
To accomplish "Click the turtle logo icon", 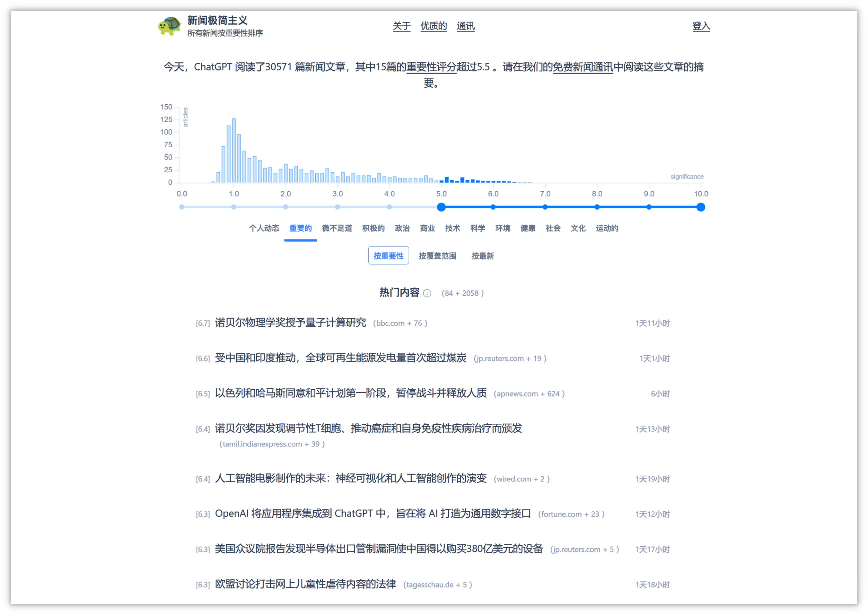I will coord(169,26).
